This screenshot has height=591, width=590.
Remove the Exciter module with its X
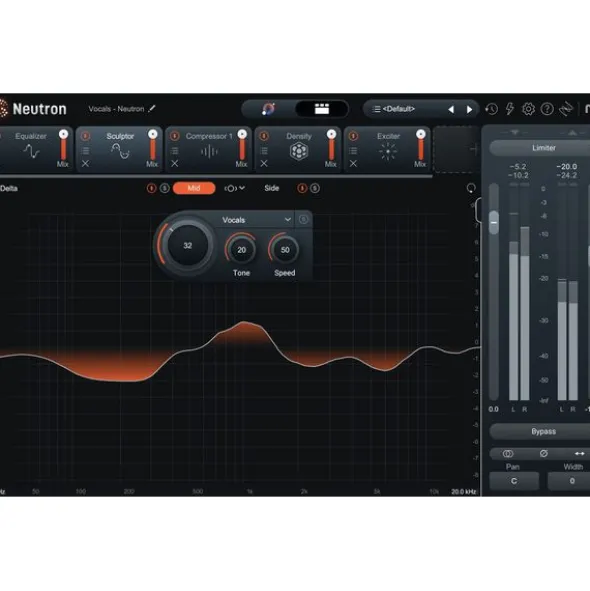[353, 164]
